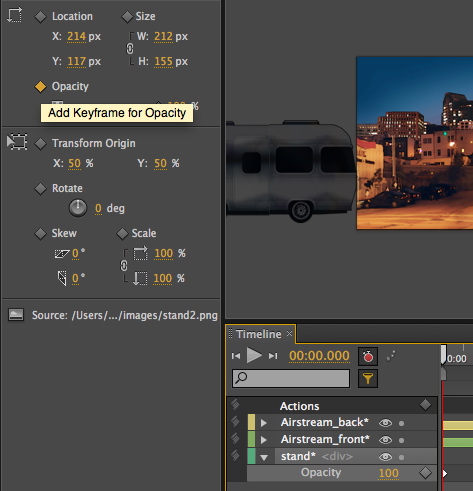Viewport: 473px width, 491px height.
Task: Click the Rotate dial knob
Action: [78, 208]
